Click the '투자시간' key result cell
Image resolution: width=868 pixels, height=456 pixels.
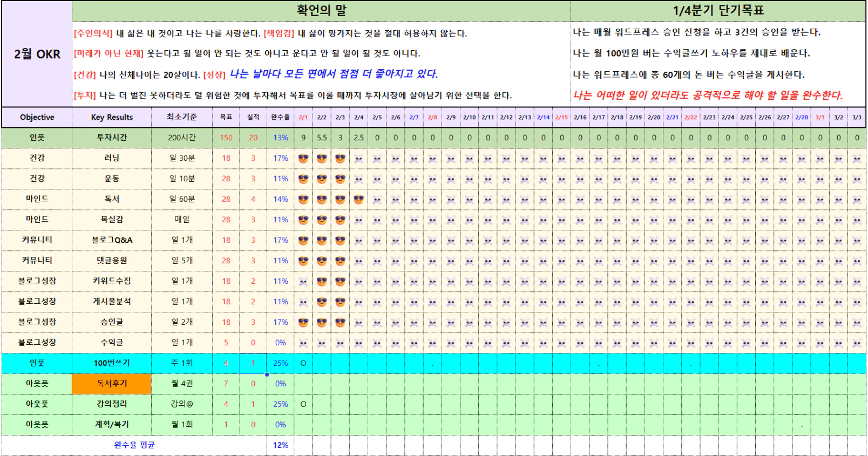(112, 138)
